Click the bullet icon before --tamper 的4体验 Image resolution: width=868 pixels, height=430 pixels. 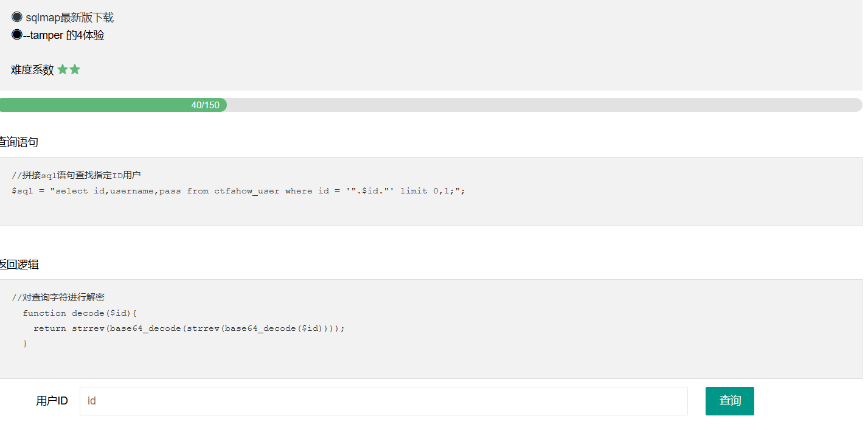click(17, 35)
